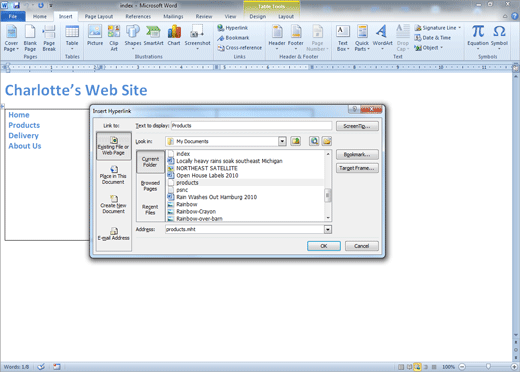
Task: Click the Home link in the document
Action: pos(19,115)
